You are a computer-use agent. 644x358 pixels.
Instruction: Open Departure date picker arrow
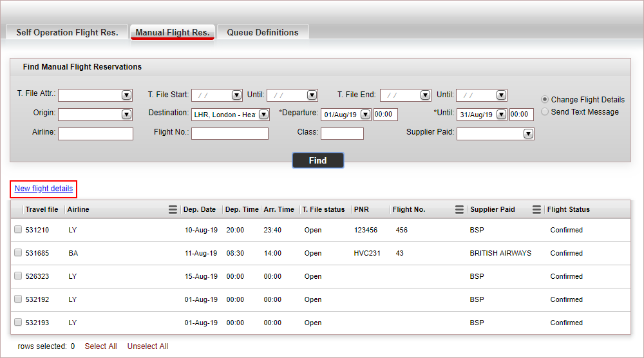[x=365, y=115]
